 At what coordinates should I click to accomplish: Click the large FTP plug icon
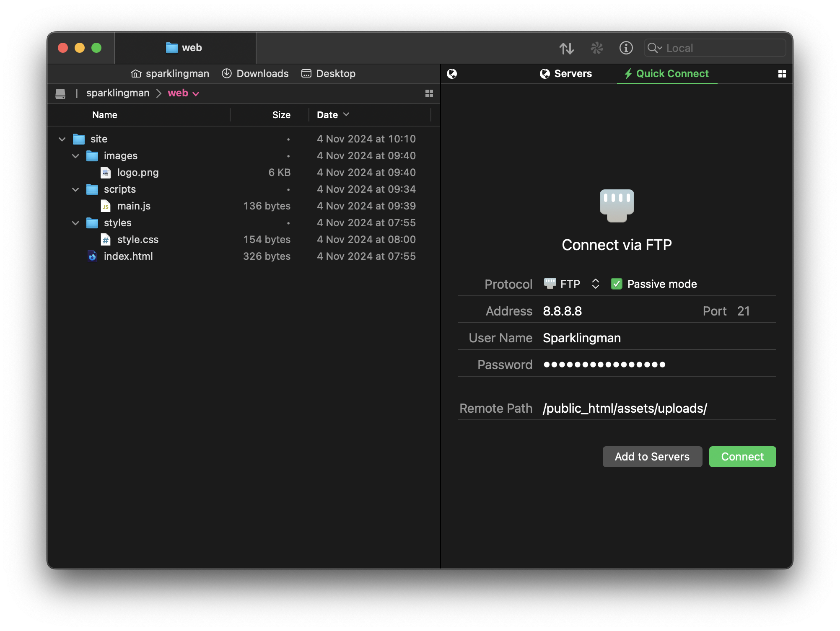617,205
